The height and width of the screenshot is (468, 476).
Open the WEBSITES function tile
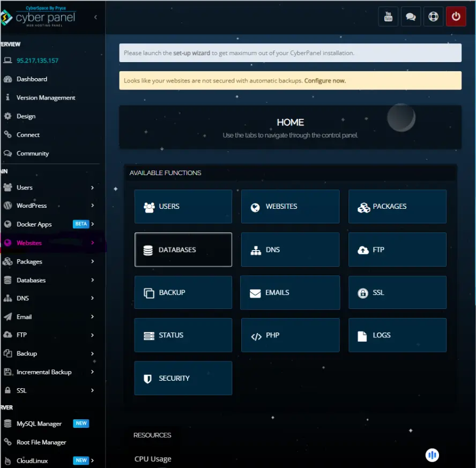coord(290,207)
